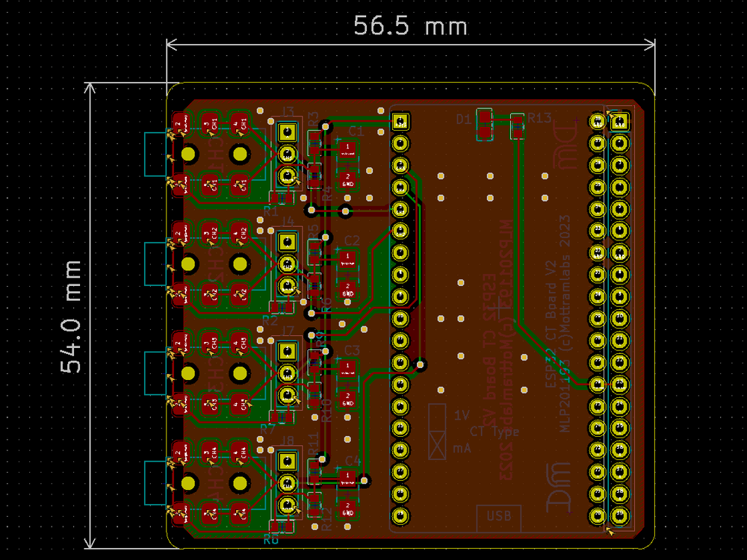This screenshot has width=747, height=560.
Task: Pick the square pad 1 of connector J3
Action: point(288,132)
